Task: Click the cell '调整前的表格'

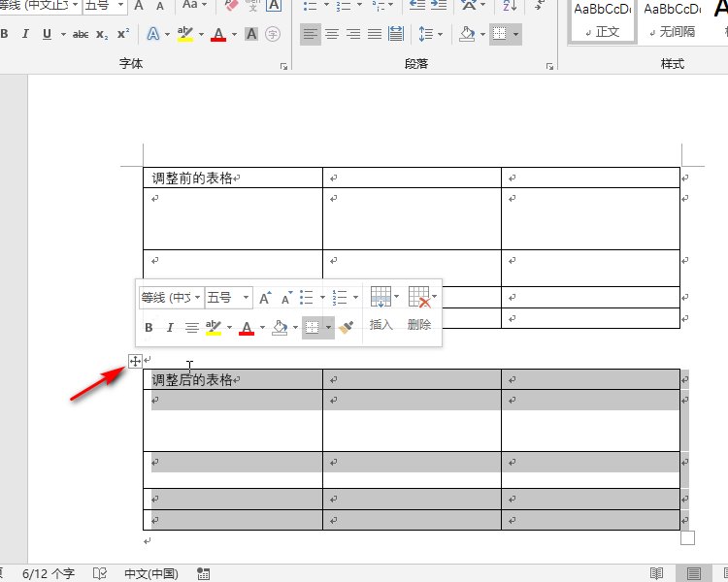Action: (x=233, y=178)
